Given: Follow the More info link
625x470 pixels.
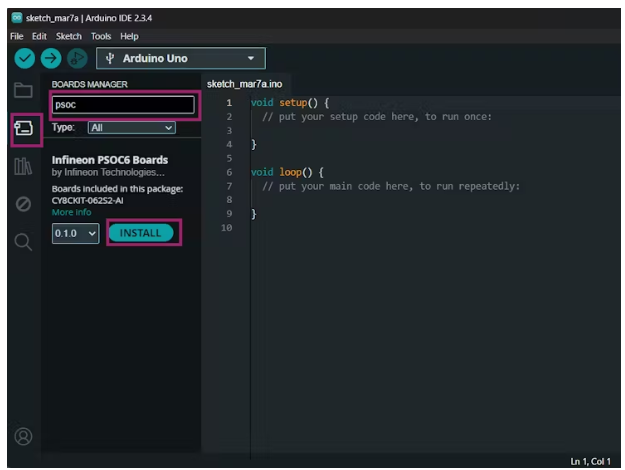Looking at the screenshot, I should point(71,212).
